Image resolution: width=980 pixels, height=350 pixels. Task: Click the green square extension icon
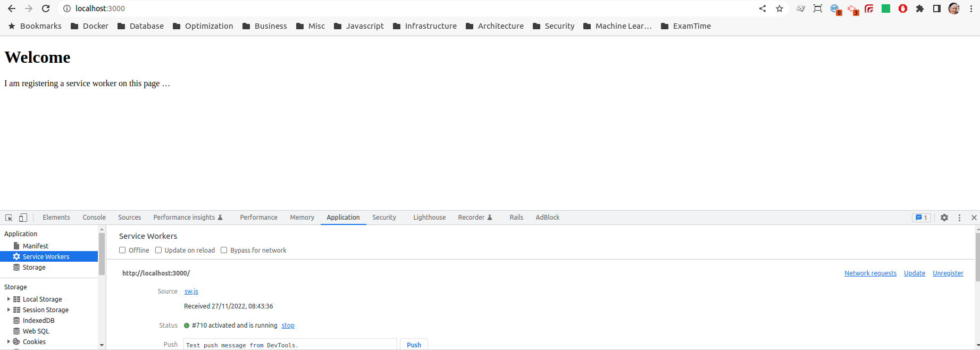(886, 9)
